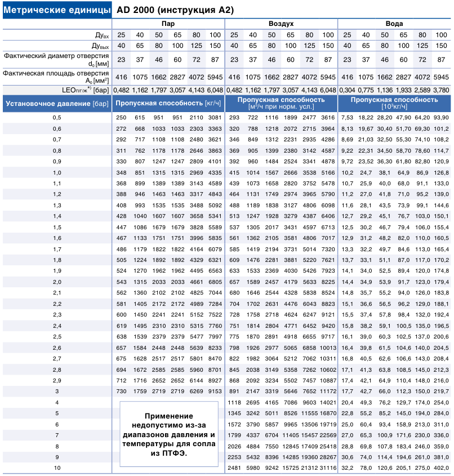Click air value "14285" in the 9 bar row
The image size is (454, 476).
tap(291, 457)
